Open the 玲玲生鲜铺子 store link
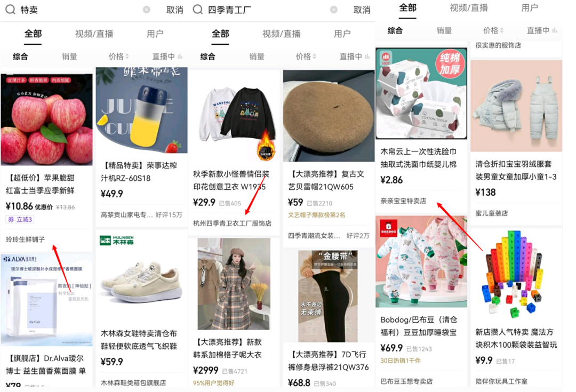 coord(26,239)
